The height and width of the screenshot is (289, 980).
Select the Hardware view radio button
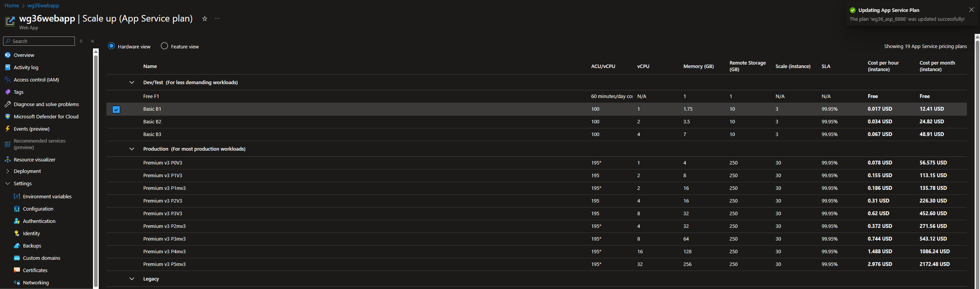(x=111, y=46)
